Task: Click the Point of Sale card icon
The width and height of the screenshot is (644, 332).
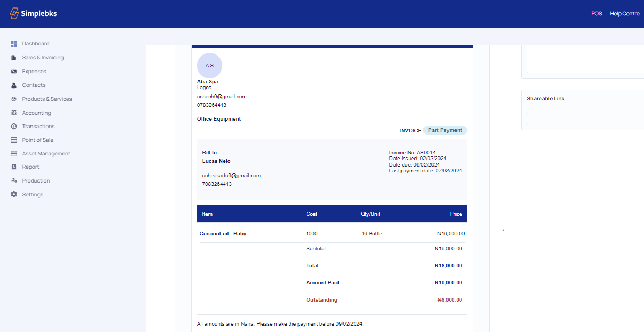Action: pyautogui.click(x=14, y=140)
